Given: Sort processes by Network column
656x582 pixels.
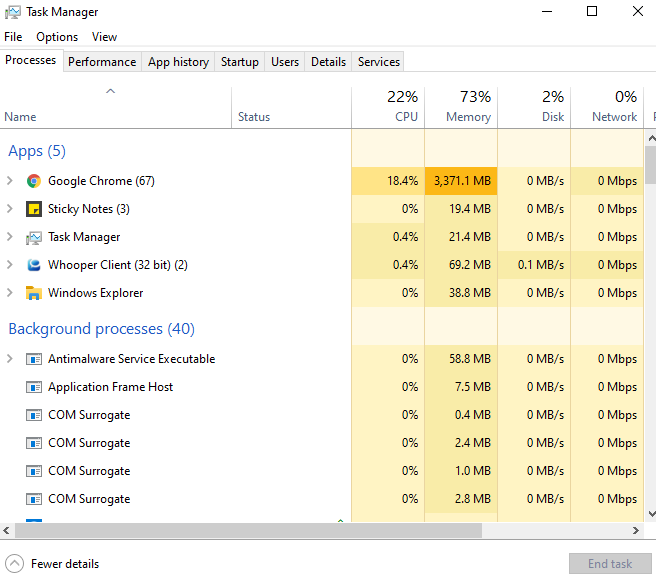Looking at the screenshot, I should 607,108.
